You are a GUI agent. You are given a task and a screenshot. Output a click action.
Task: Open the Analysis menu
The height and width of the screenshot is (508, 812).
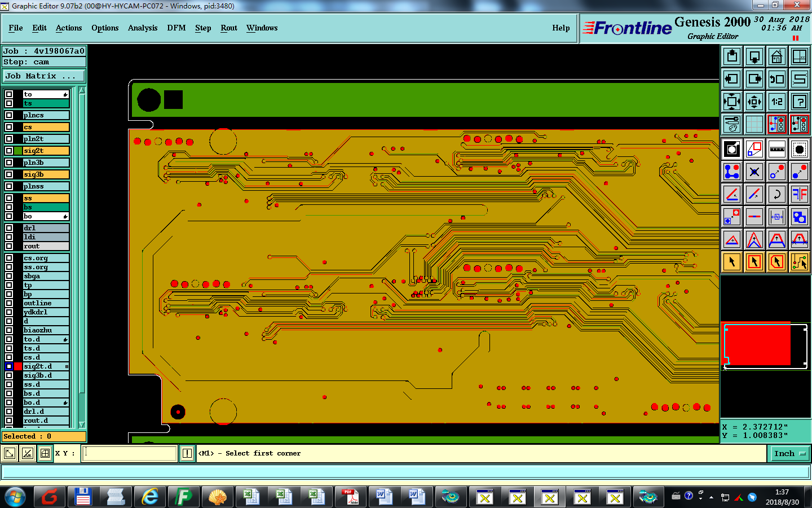[x=143, y=28]
